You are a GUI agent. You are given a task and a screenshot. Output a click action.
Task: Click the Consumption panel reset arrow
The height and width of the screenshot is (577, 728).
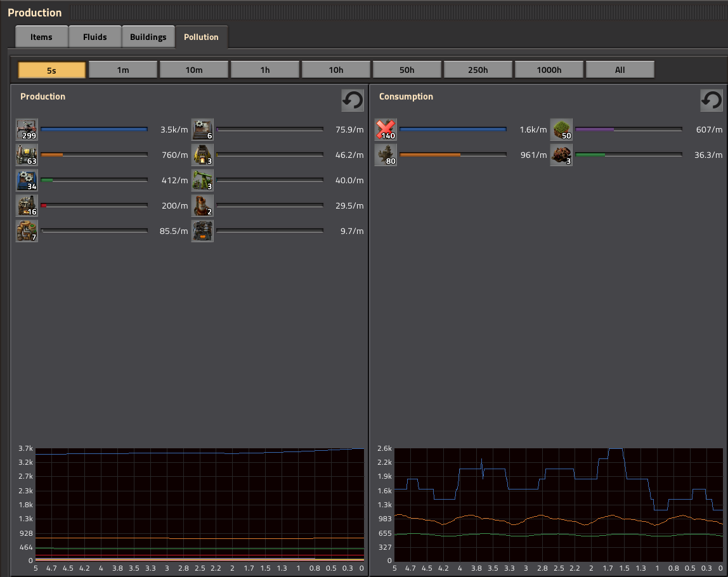click(711, 100)
